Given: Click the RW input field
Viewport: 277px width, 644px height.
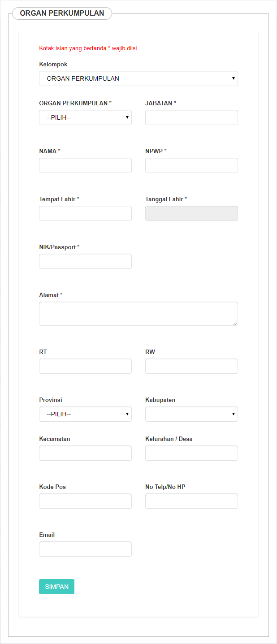Looking at the screenshot, I should [191, 366].
